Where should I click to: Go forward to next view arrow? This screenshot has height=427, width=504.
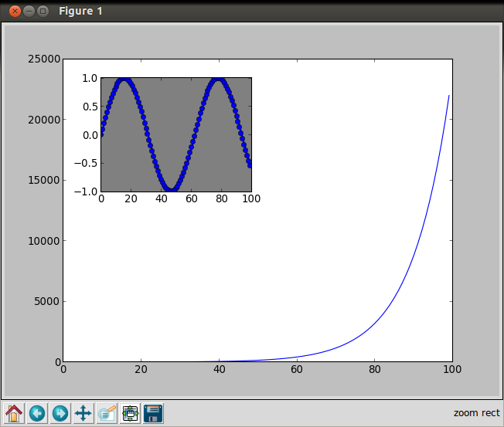(60, 413)
